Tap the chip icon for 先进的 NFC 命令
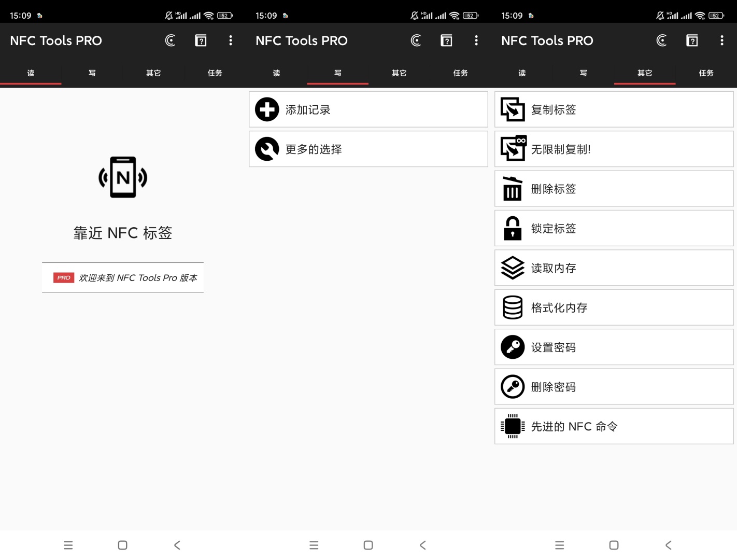This screenshot has width=737, height=560. coord(513,426)
